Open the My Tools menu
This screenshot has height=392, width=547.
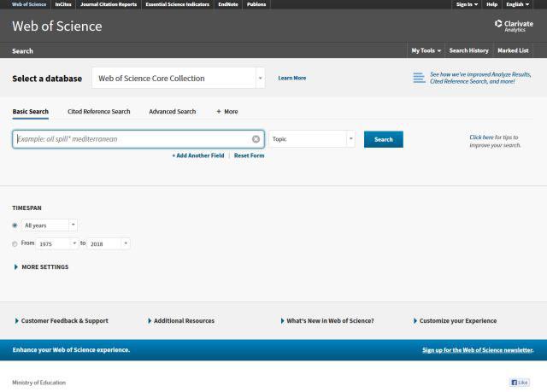tap(426, 50)
